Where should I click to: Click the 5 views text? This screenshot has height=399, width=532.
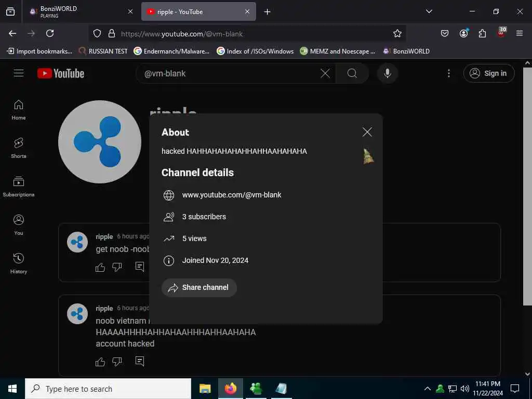tap(194, 238)
